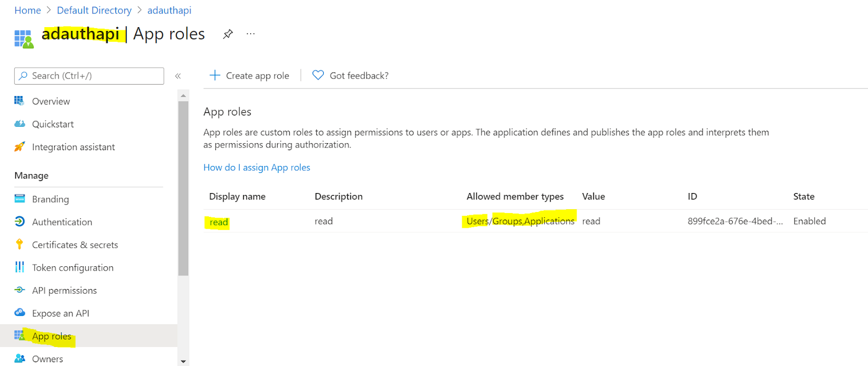Pin the adauthapi App roles page
This screenshot has width=868, height=366.
[x=228, y=34]
